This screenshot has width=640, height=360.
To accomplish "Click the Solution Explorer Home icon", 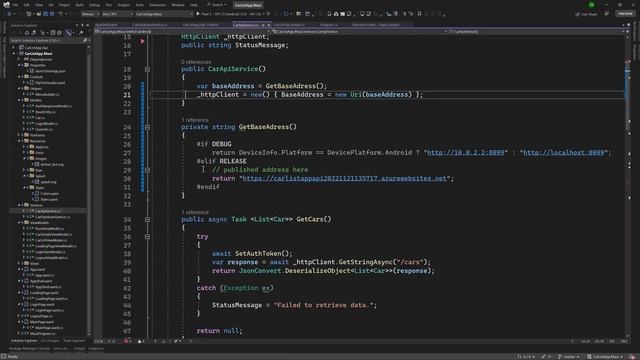I will coord(27,33).
